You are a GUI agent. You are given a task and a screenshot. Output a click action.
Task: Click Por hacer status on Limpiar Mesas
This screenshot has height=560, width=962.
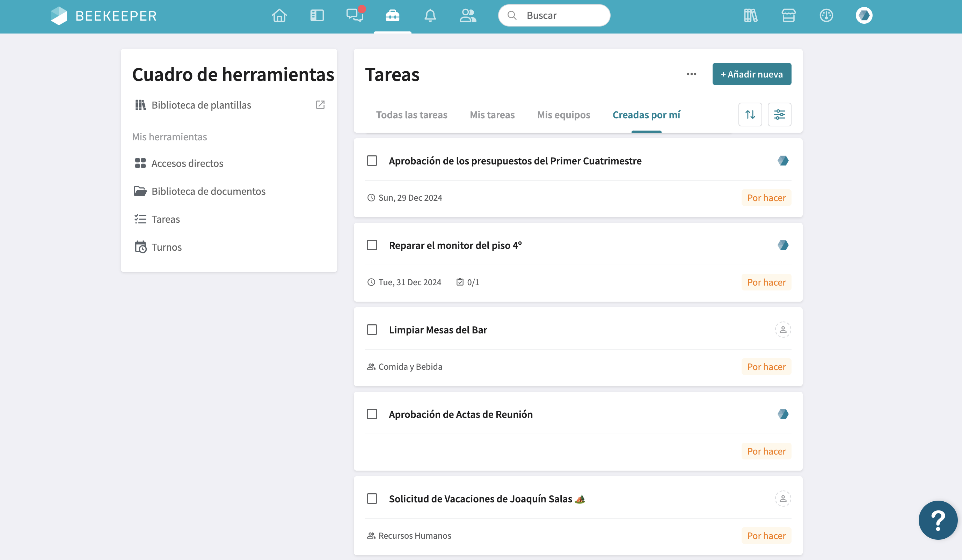[766, 367]
